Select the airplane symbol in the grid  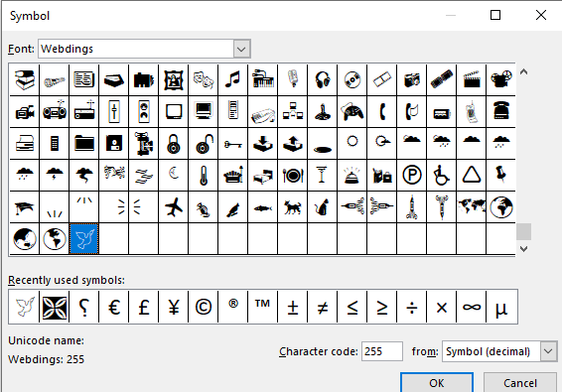point(174,207)
